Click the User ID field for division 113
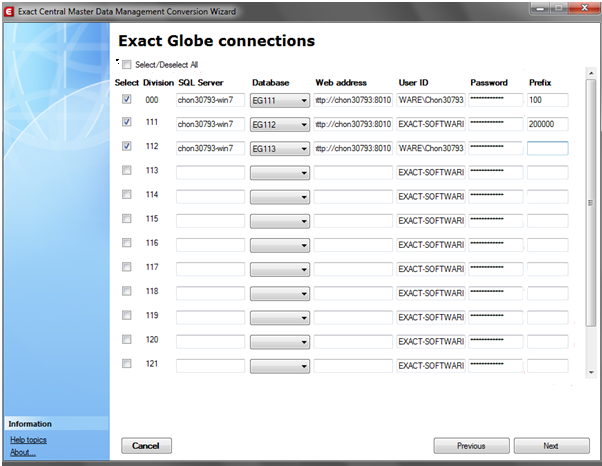This screenshot has width=602, height=466. coord(431,172)
